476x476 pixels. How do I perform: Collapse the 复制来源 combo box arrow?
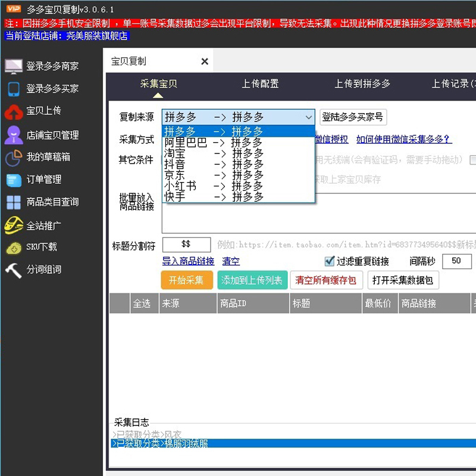click(x=309, y=117)
